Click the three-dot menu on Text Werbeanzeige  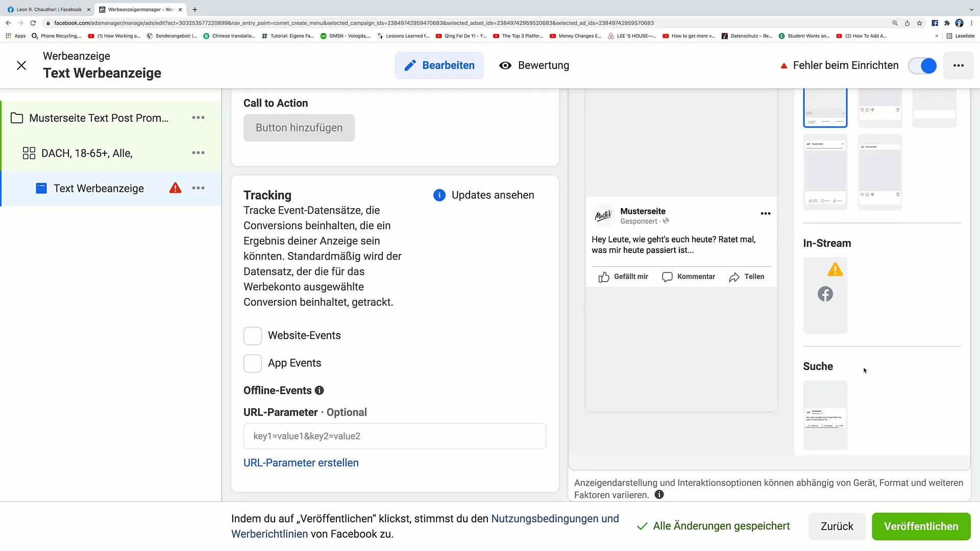coord(199,188)
